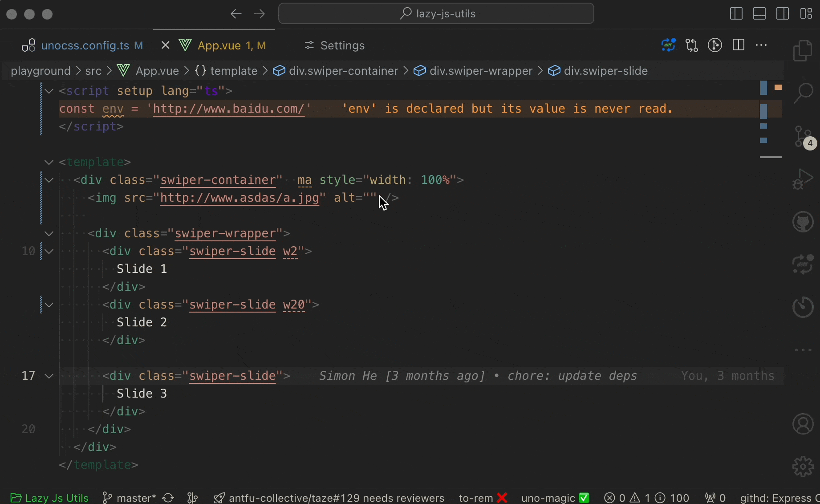Switch to the Settings tab
820x504 pixels.
(334, 45)
